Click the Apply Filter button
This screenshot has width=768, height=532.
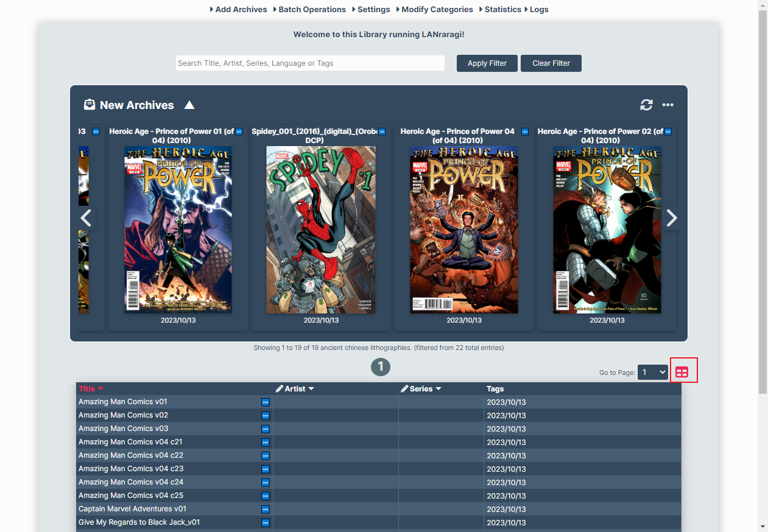[487, 63]
